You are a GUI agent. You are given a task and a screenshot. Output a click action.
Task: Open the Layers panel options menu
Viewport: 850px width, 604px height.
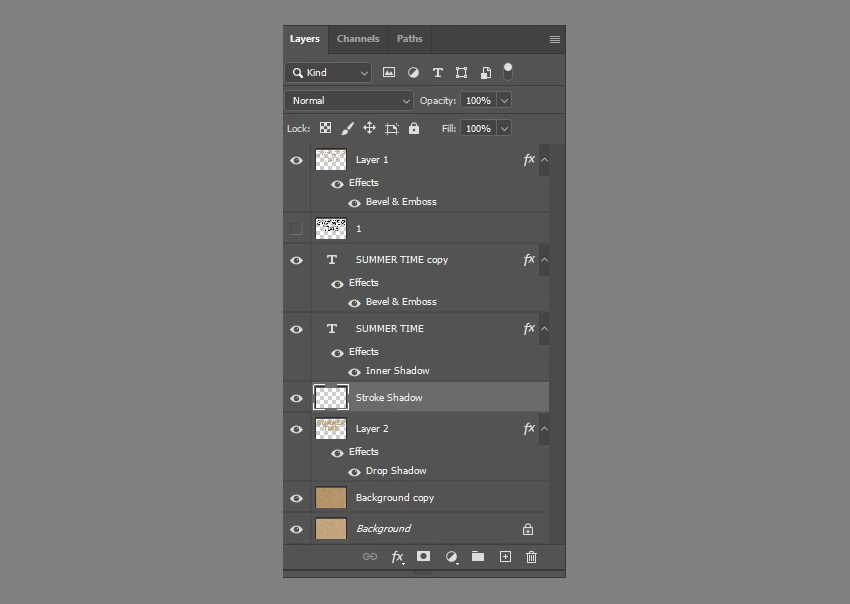coord(555,40)
